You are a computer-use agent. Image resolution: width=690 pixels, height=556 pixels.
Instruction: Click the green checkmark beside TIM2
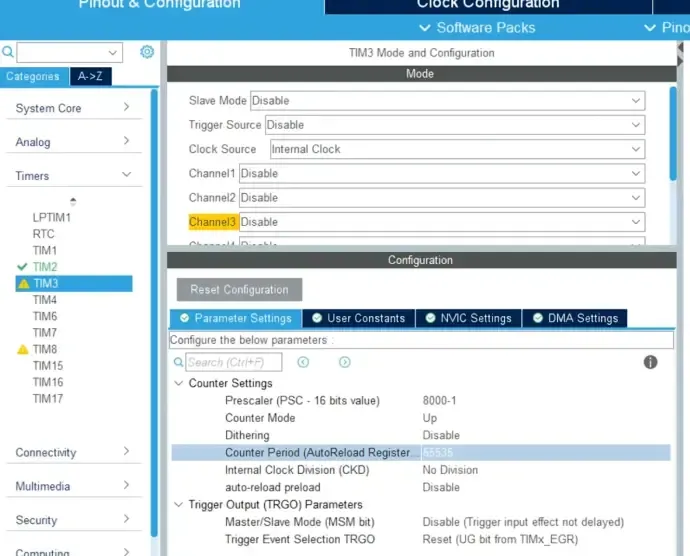(23, 267)
